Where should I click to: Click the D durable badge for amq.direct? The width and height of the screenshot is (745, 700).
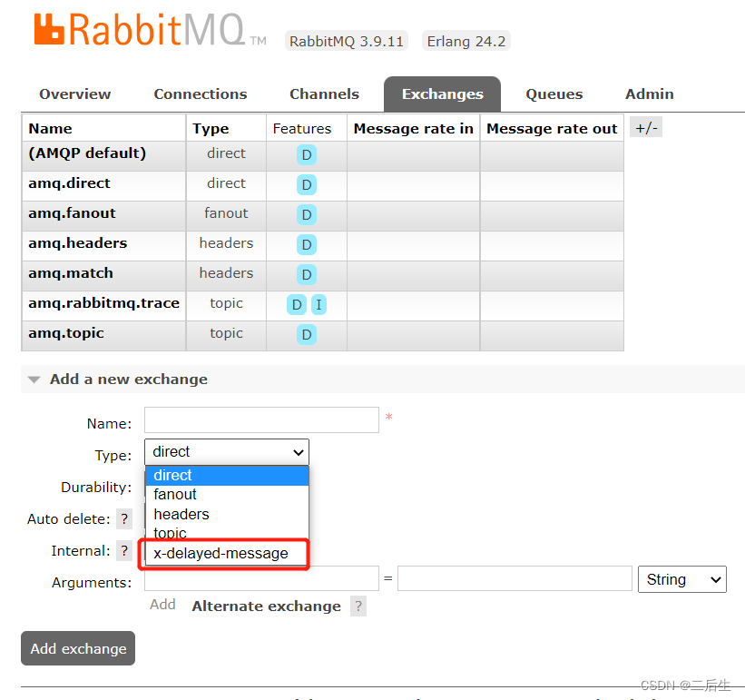pyautogui.click(x=307, y=185)
